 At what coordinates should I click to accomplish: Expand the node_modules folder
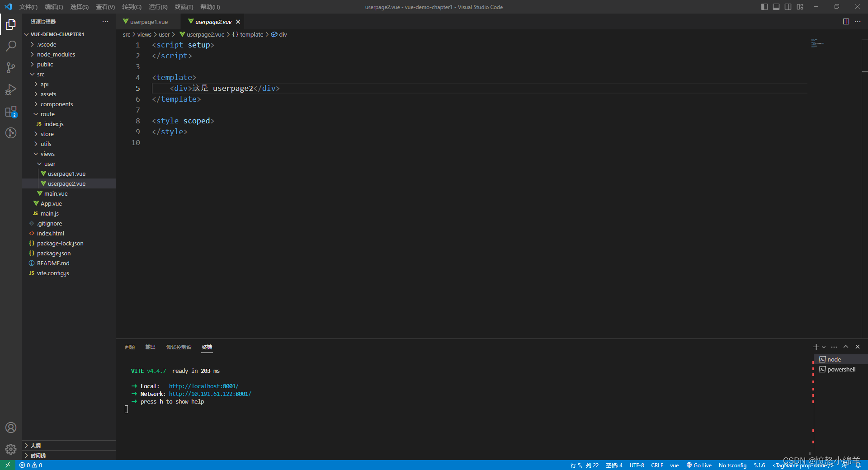pyautogui.click(x=69, y=54)
